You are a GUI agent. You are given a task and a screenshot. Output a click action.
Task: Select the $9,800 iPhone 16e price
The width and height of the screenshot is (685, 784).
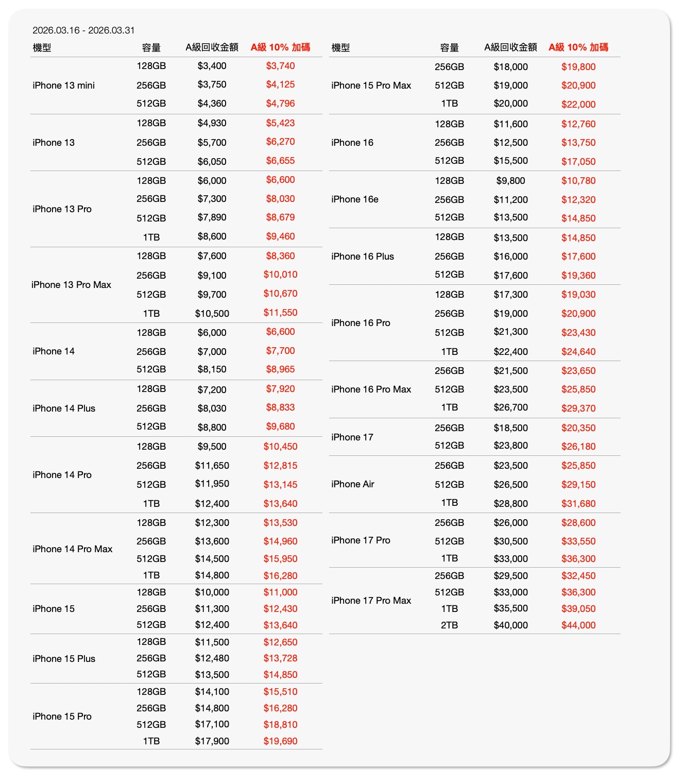(x=510, y=181)
